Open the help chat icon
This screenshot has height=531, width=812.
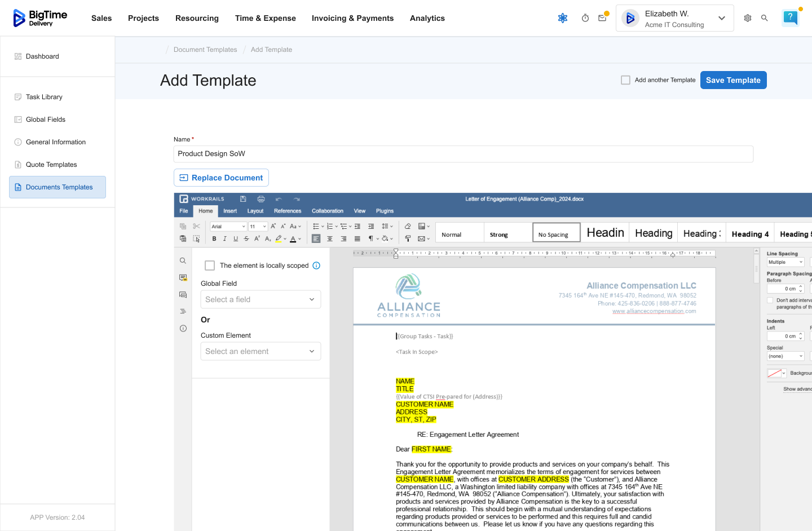coord(790,18)
